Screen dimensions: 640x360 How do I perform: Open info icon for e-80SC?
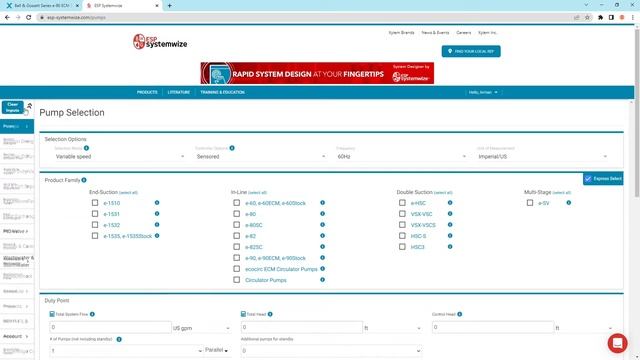(x=322, y=225)
